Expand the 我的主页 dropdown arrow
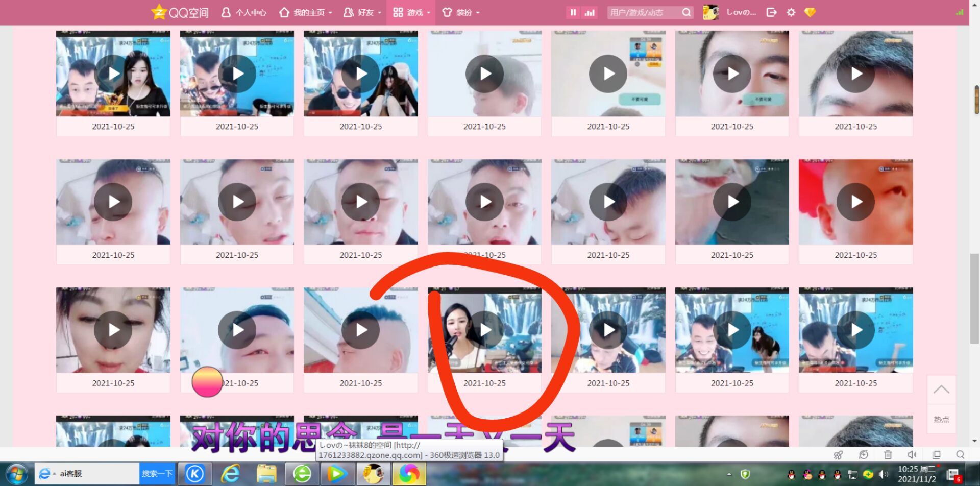 (331, 13)
